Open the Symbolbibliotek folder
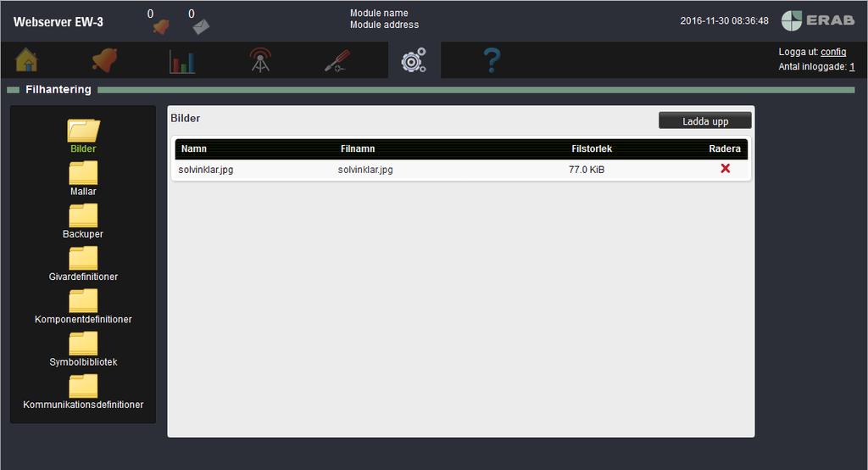Image resolution: width=868 pixels, height=470 pixels. pyautogui.click(x=83, y=350)
